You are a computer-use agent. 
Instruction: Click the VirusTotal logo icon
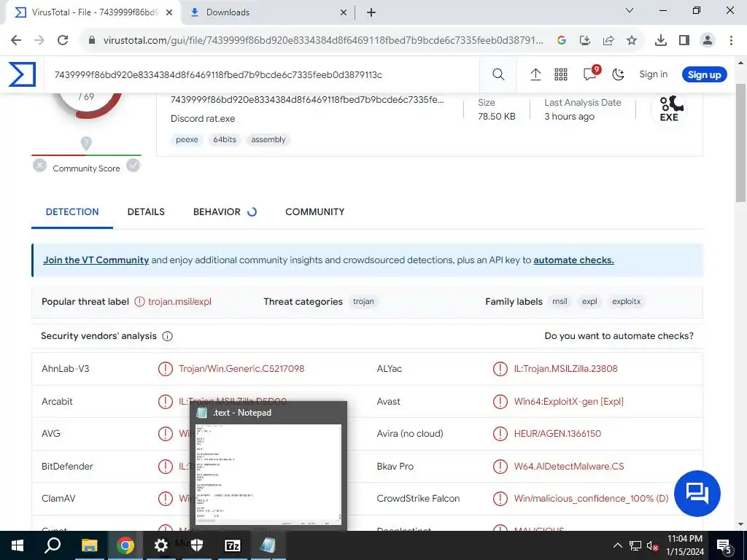click(22, 74)
